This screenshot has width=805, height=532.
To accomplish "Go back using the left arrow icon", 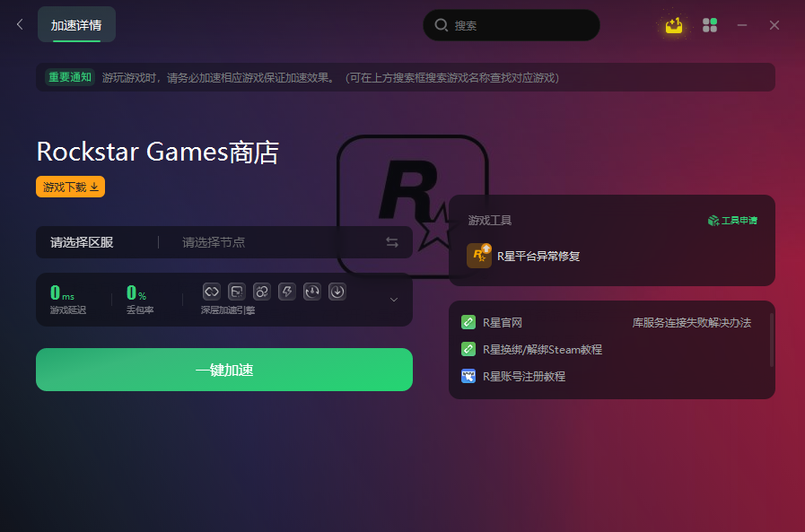I will 20,24.
